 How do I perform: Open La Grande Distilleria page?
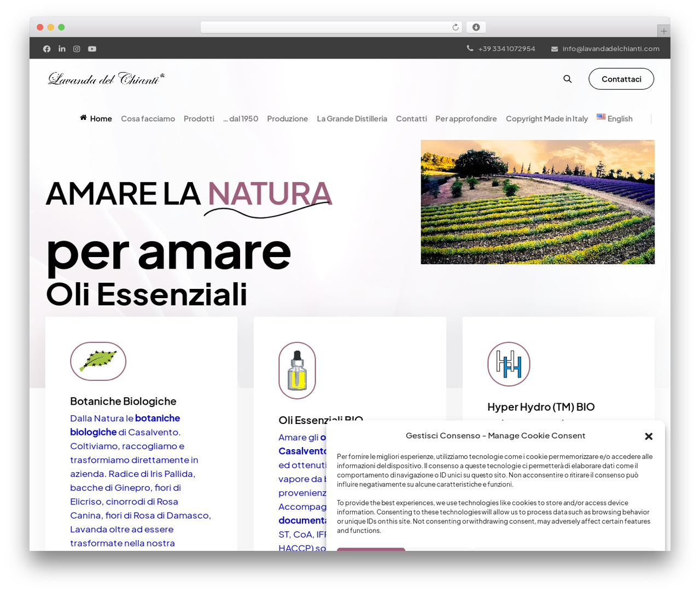point(352,119)
